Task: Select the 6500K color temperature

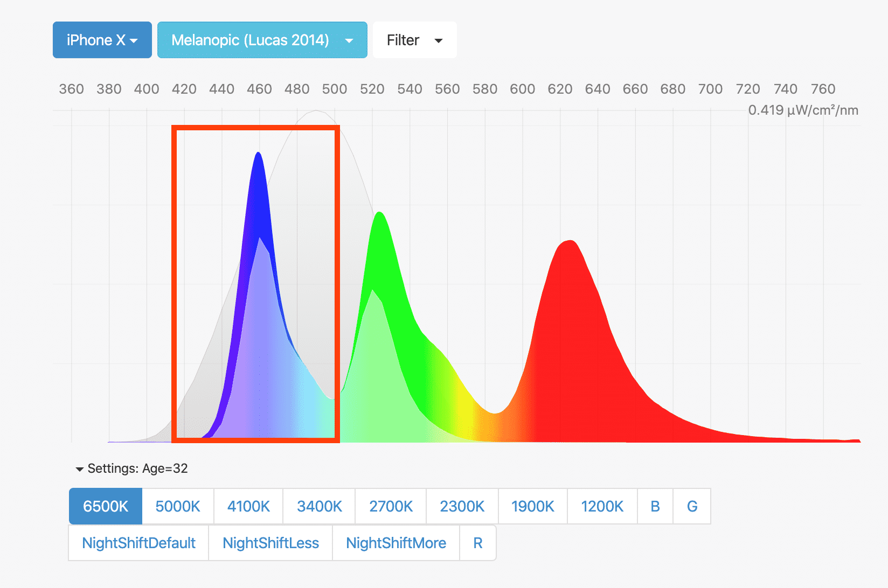Action: pyautogui.click(x=106, y=506)
